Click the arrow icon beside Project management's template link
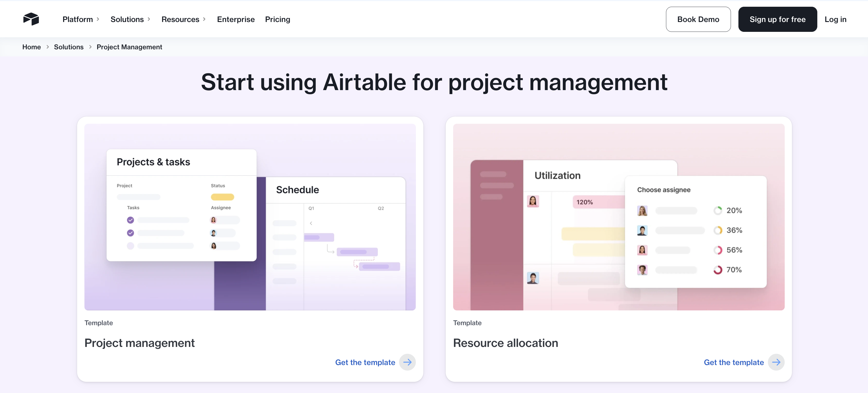This screenshot has height=393, width=868. pyautogui.click(x=408, y=362)
